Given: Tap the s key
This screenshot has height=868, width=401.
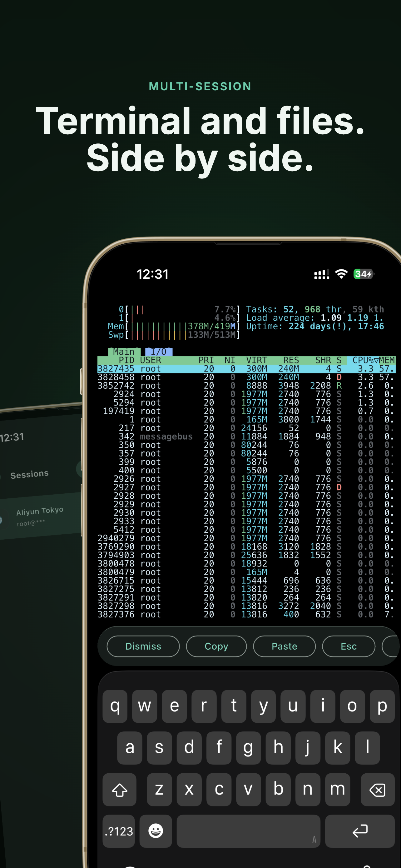Looking at the screenshot, I should [x=159, y=748].
